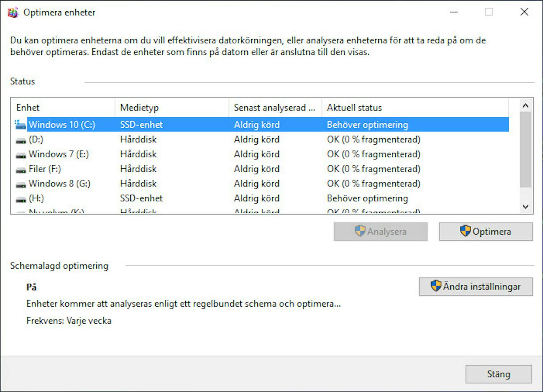Click the Stäng button
This screenshot has width=543, height=392.
(x=498, y=374)
